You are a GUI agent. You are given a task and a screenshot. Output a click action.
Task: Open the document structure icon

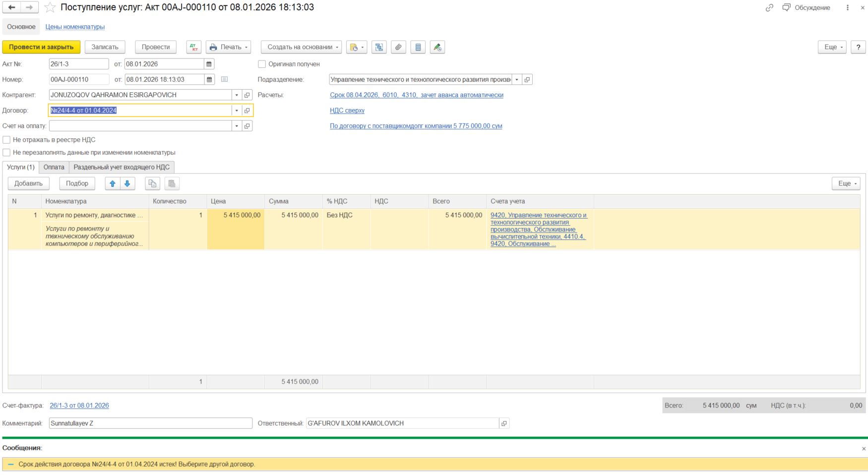379,47
